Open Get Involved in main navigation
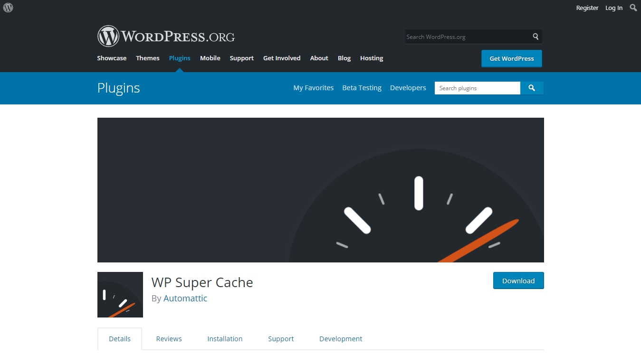Image resolution: width=641 pixels, height=364 pixels. (282, 58)
